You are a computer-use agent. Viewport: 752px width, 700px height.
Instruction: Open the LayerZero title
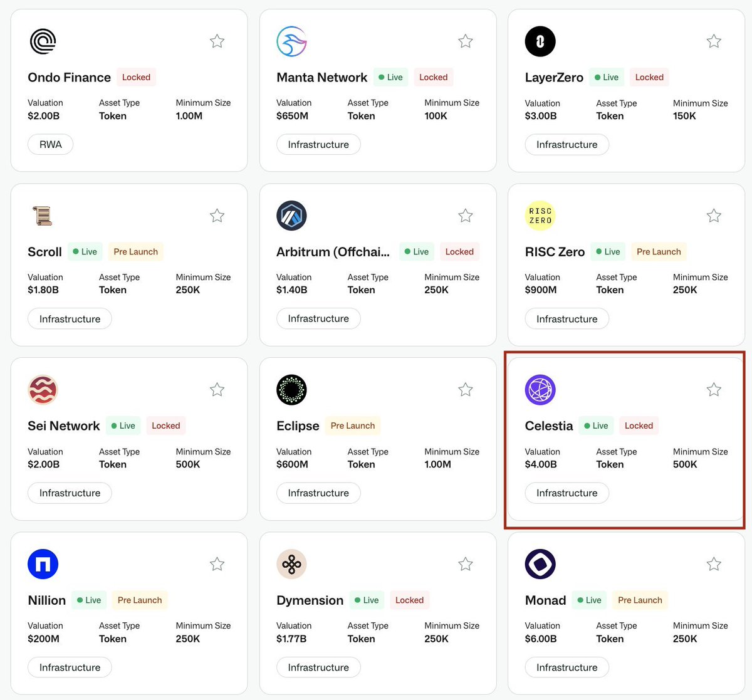(554, 78)
